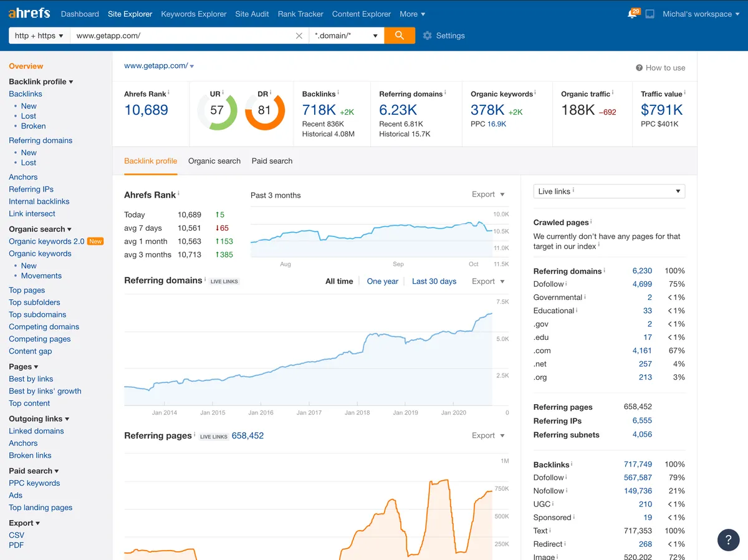The height and width of the screenshot is (560, 748).
Task: Click the orange search magnifier button
Action: click(x=400, y=36)
